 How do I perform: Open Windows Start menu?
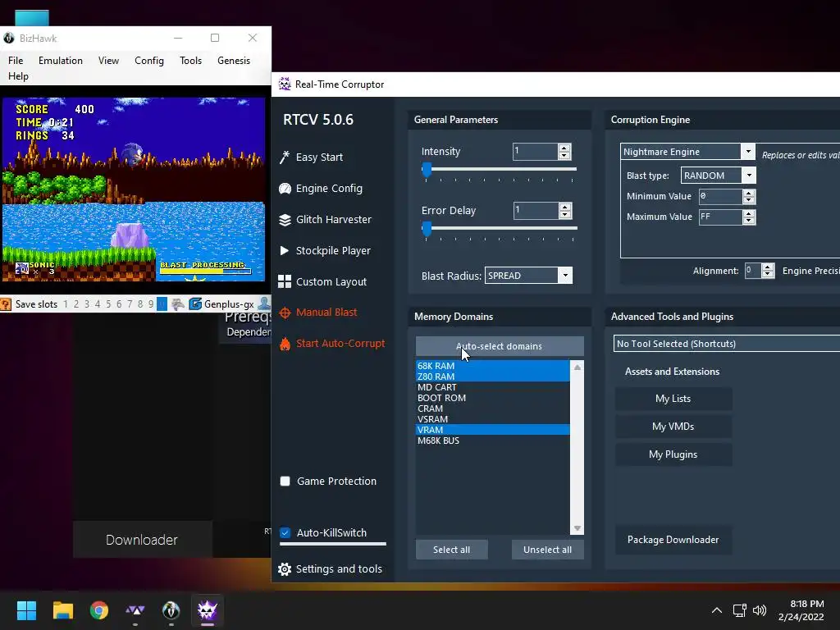pos(27,610)
